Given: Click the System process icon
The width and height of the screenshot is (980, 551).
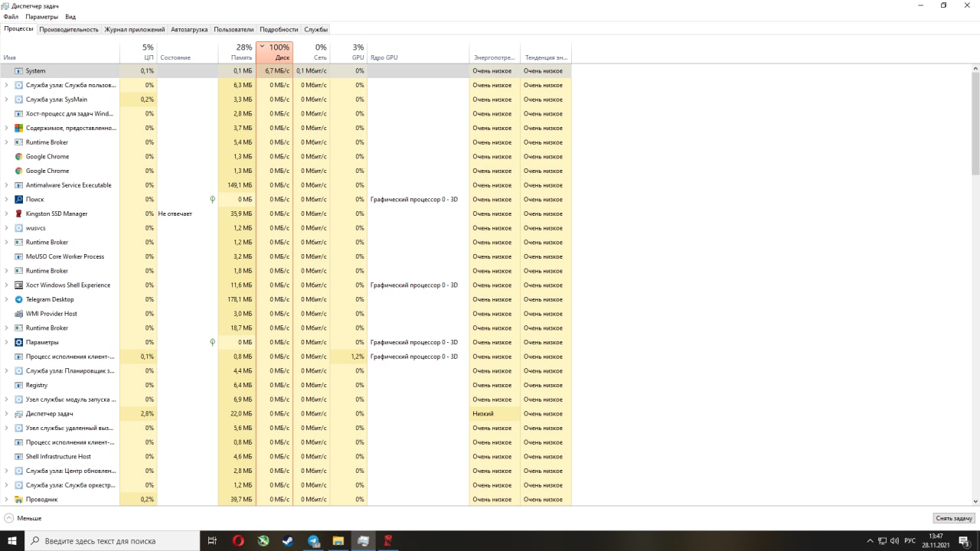Looking at the screenshot, I should click(19, 71).
